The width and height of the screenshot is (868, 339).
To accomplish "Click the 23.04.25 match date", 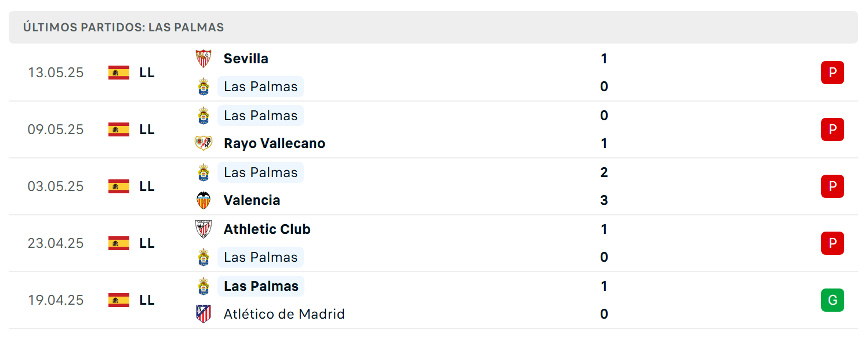I will [x=56, y=243].
